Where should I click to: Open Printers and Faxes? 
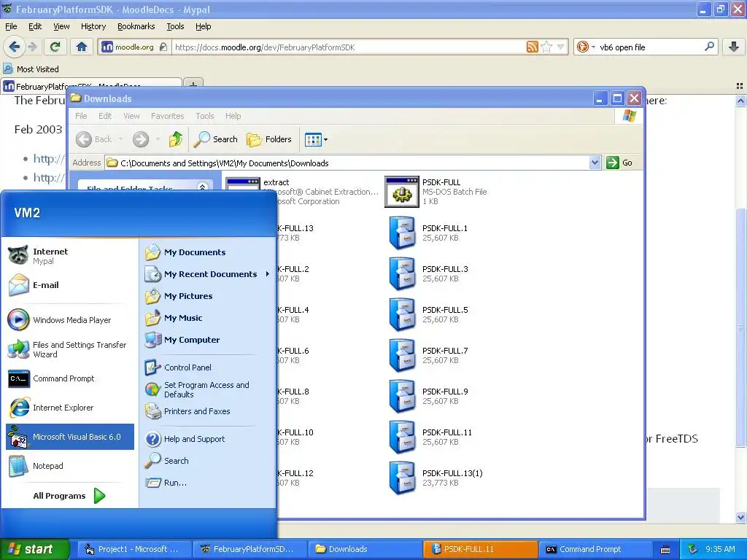(208, 411)
